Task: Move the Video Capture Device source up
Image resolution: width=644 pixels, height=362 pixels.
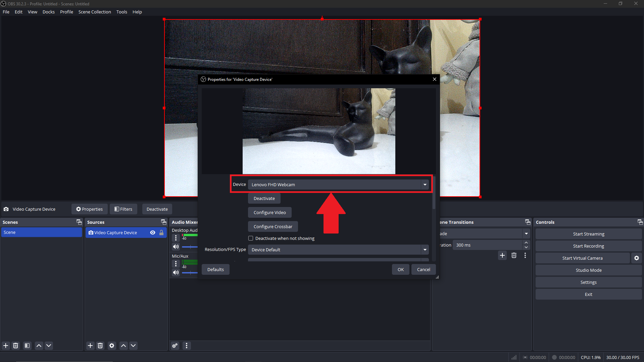Action: (x=123, y=346)
